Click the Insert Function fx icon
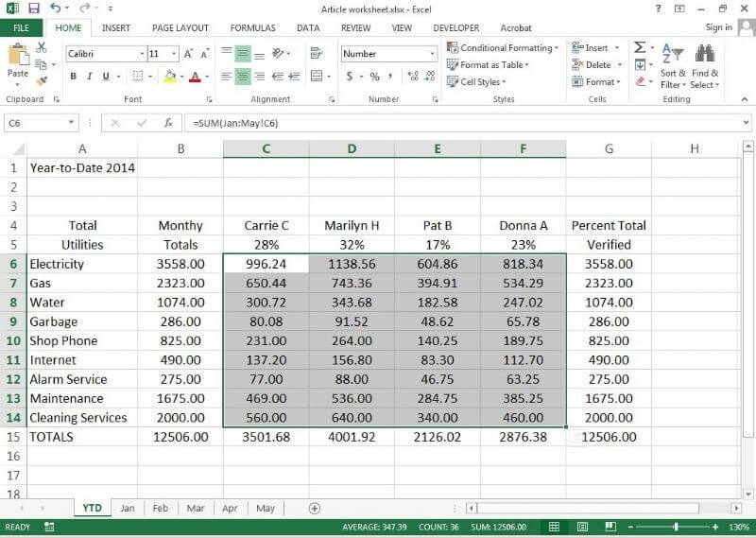Viewport: 756px width, 538px height. pos(168,123)
